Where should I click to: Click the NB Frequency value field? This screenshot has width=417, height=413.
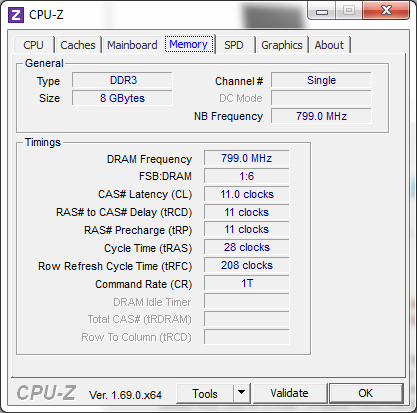click(x=321, y=116)
